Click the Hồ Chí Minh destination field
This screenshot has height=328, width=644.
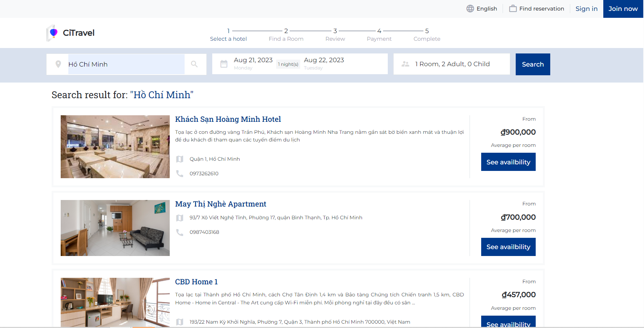[126, 64]
